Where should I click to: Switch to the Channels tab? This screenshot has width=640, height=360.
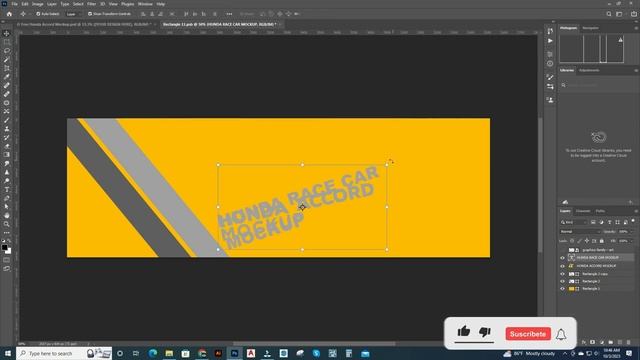point(582,211)
